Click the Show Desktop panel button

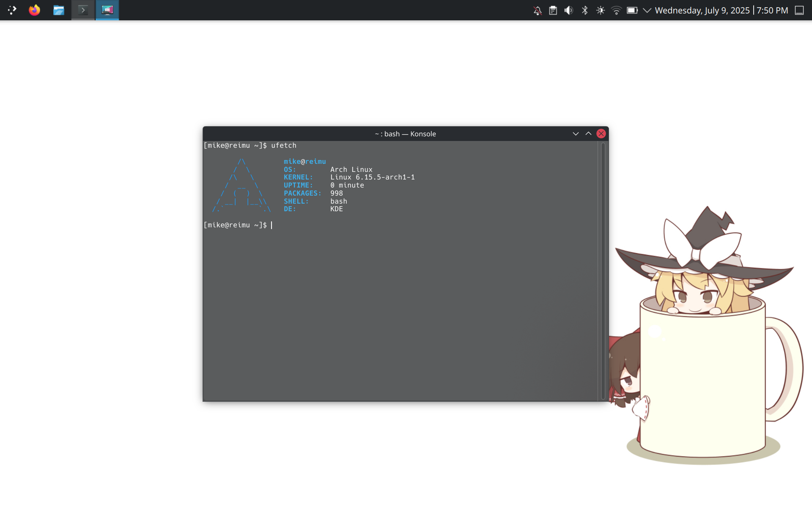[799, 11]
